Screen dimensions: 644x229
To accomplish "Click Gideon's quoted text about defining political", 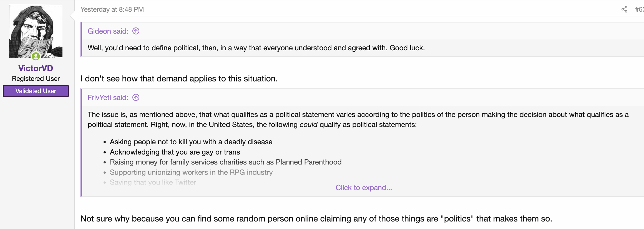I will [x=256, y=48].
